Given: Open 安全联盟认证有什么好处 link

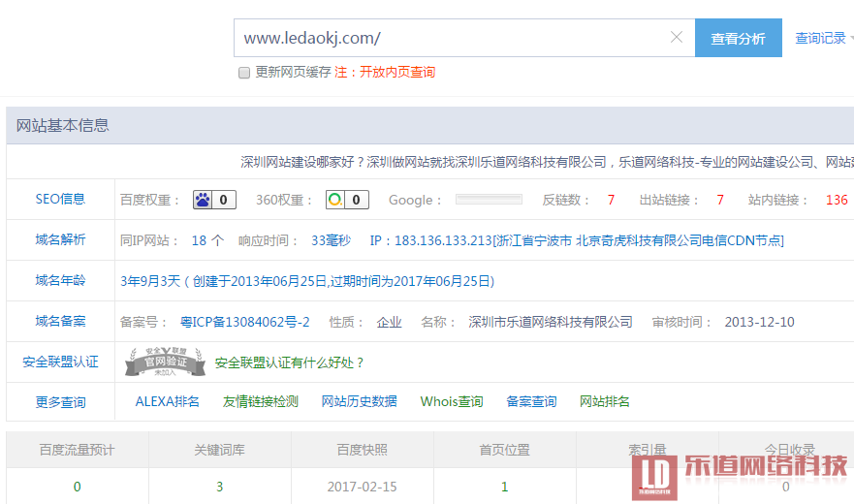Looking at the screenshot, I should point(289,362).
